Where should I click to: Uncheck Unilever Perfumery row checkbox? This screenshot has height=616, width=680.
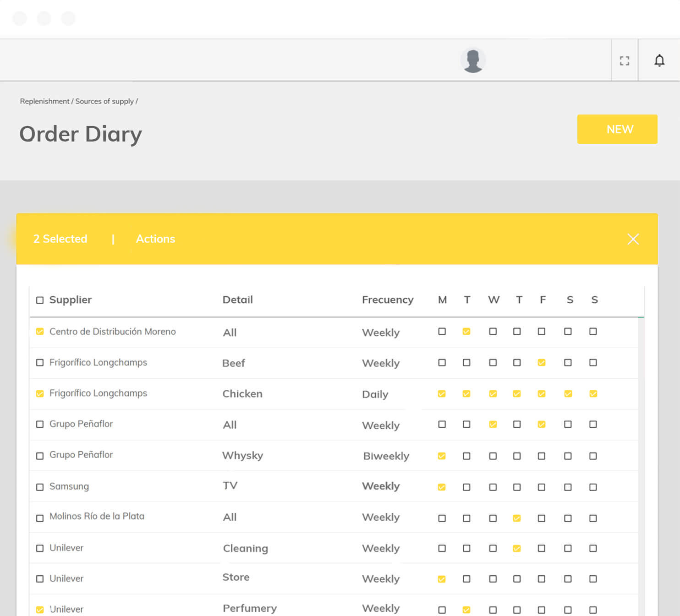pyautogui.click(x=40, y=610)
